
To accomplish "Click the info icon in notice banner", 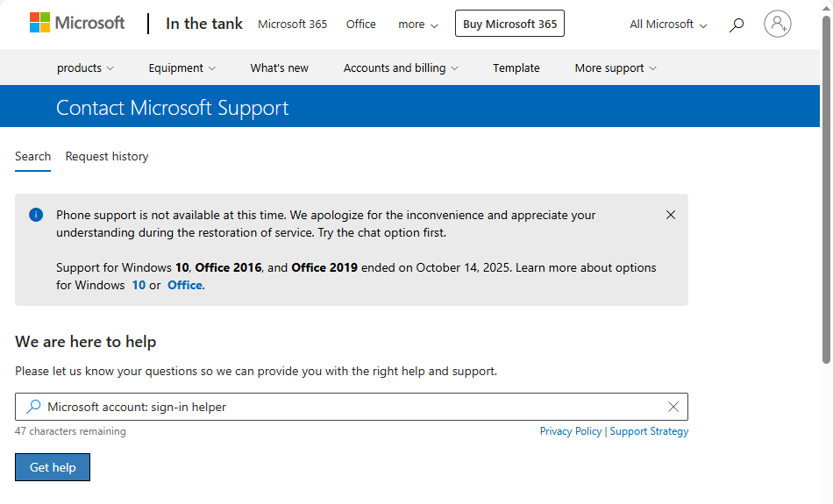I will (36, 215).
